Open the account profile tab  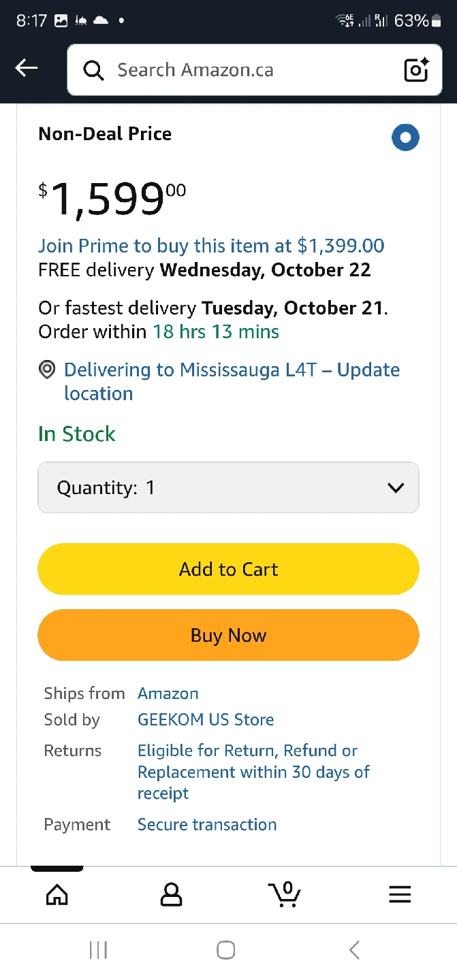tap(171, 894)
